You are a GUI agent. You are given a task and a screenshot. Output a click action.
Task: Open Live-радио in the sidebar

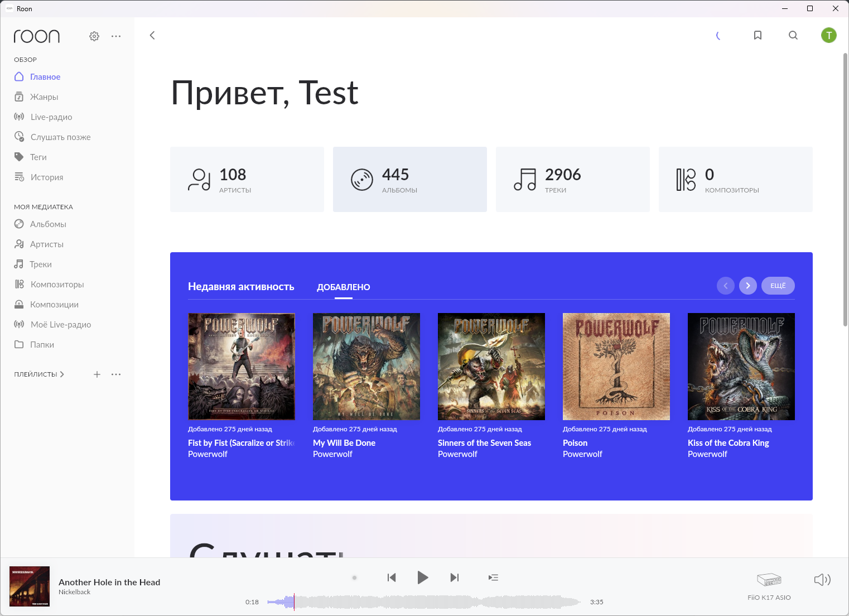point(51,117)
